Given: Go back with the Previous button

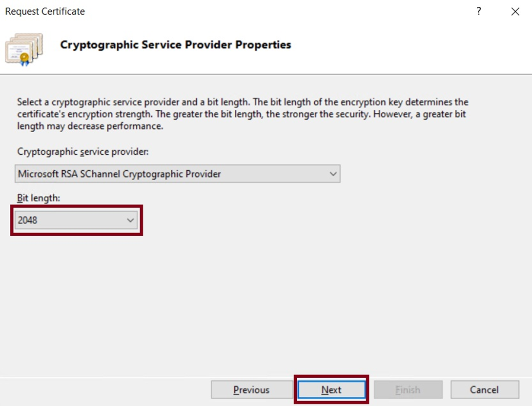Looking at the screenshot, I should [x=251, y=390].
